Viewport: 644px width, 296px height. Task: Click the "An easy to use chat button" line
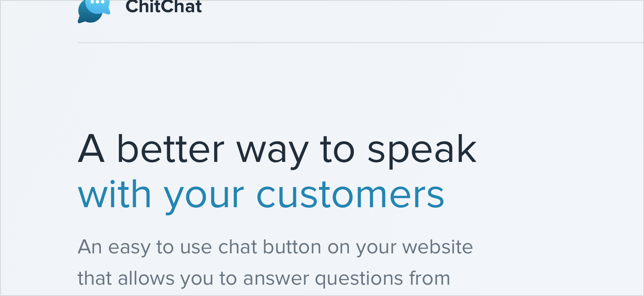click(x=275, y=247)
